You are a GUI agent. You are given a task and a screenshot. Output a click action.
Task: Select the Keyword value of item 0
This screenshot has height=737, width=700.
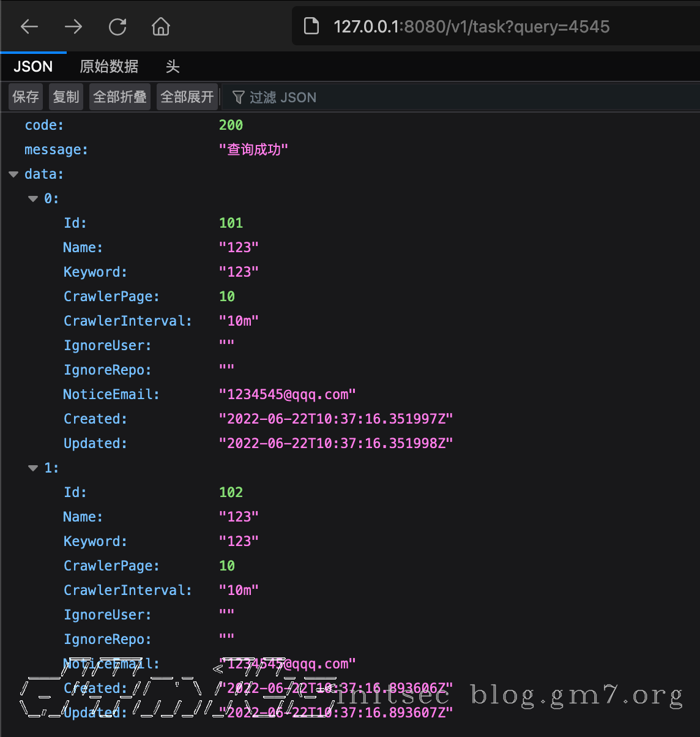(x=239, y=271)
